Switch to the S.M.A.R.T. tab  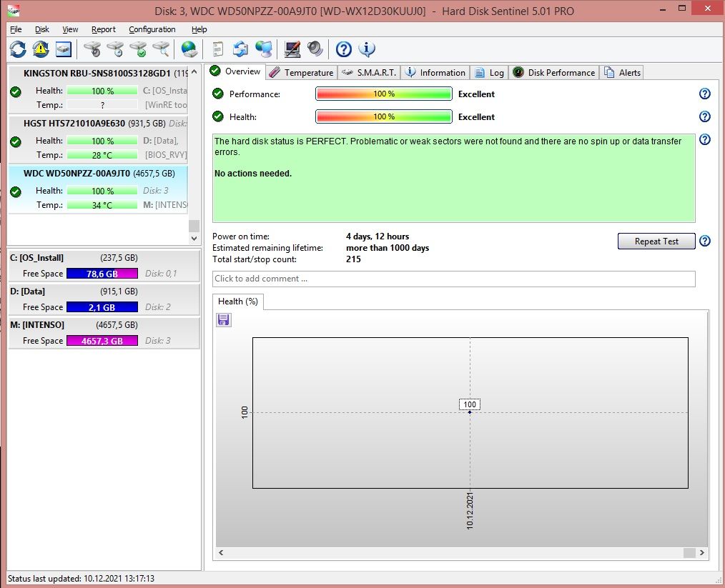tap(370, 73)
